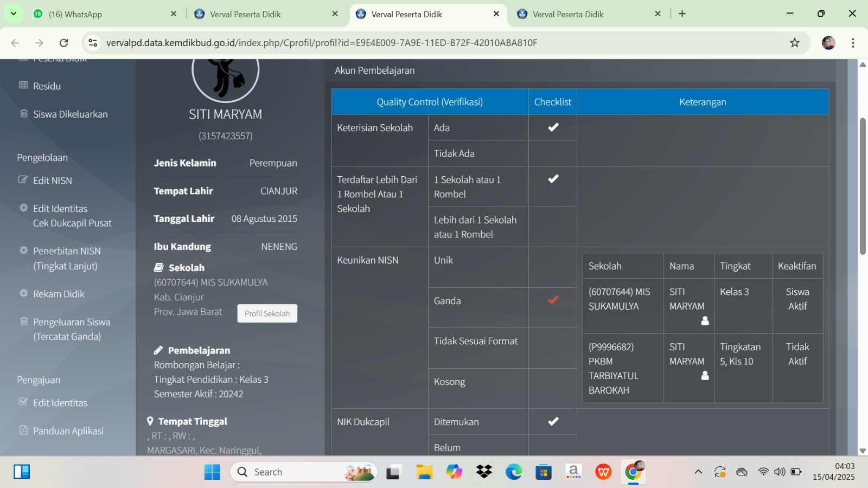Switch to the WhatsApp tab
868x488 pixels.
click(103, 14)
